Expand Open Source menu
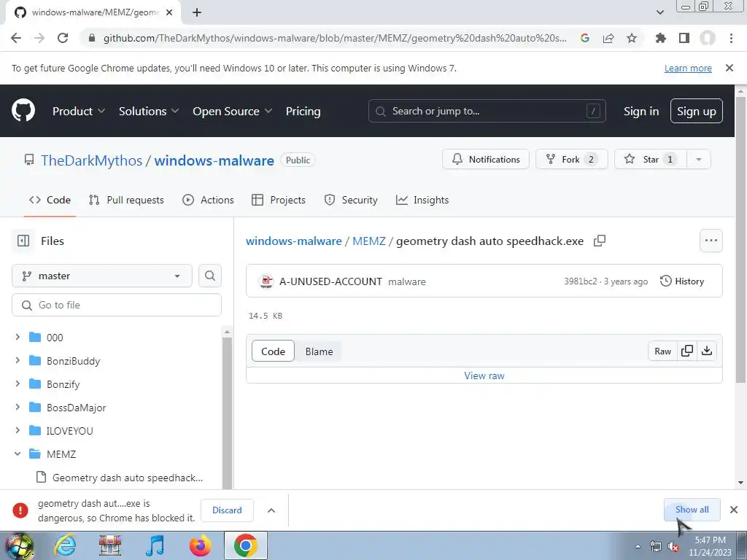The width and height of the screenshot is (747, 560). tap(233, 111)
